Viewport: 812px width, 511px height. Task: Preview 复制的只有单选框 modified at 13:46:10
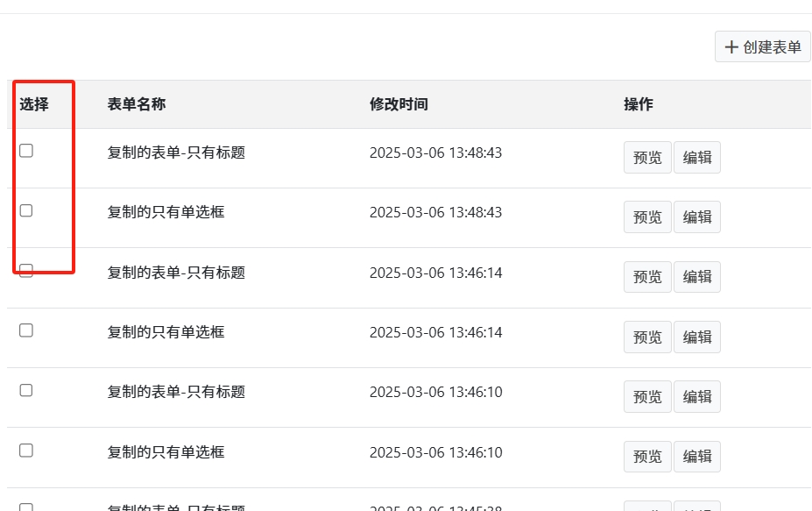tap(647, 457)
